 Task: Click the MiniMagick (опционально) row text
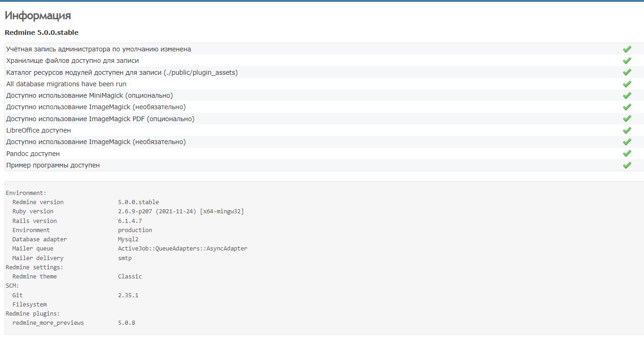[x=89, y=95]
